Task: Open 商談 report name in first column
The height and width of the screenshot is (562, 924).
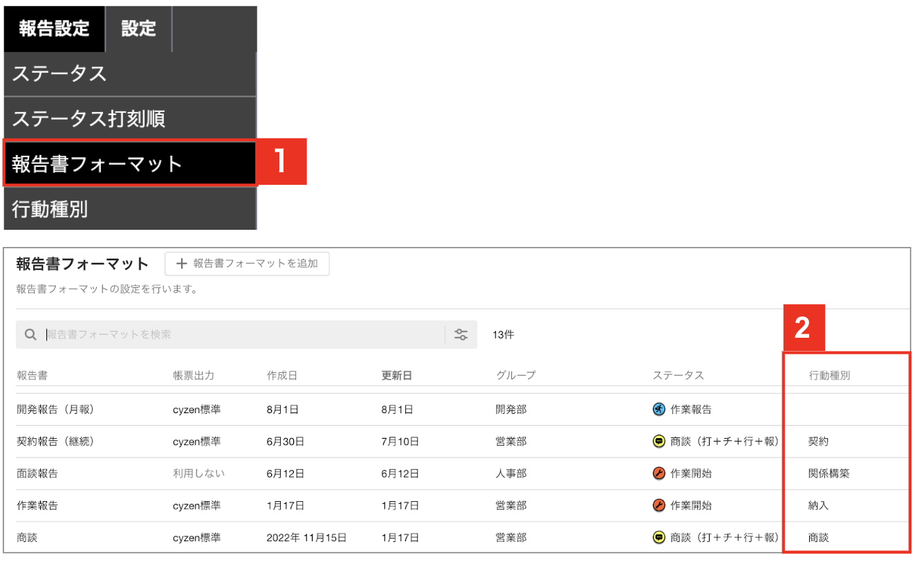Action: [27, 537]
